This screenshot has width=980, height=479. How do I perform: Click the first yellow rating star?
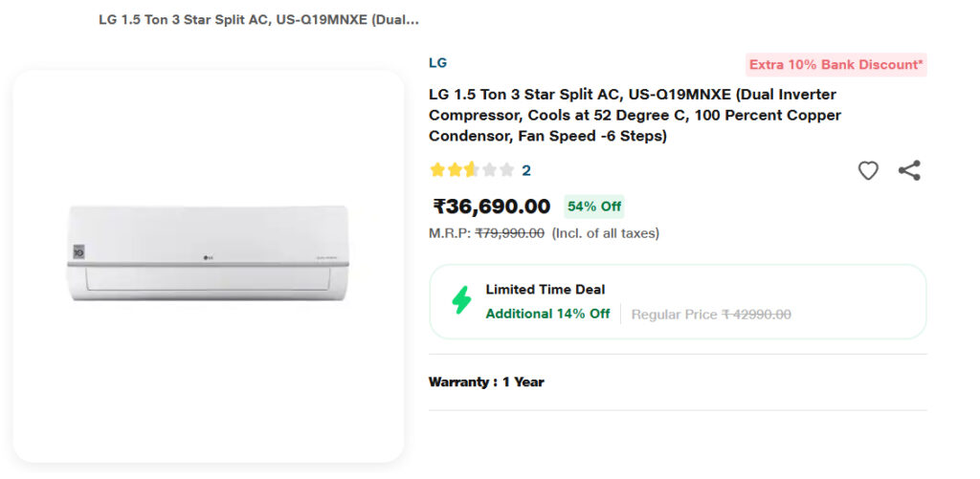437,170
